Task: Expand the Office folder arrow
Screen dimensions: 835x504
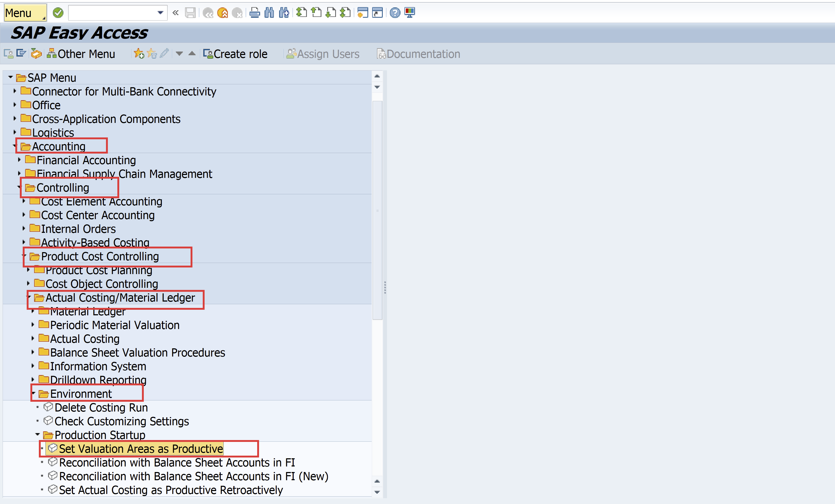Action: point(15,105)
